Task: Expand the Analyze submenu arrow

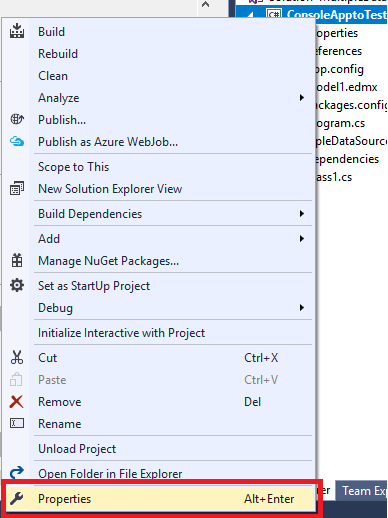Action: click(302, 98)
